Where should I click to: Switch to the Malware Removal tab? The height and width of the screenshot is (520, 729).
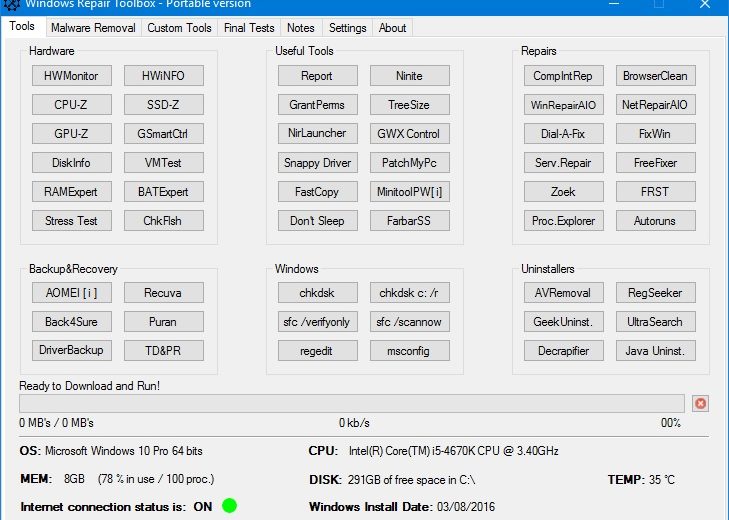(x=93, y=28)
